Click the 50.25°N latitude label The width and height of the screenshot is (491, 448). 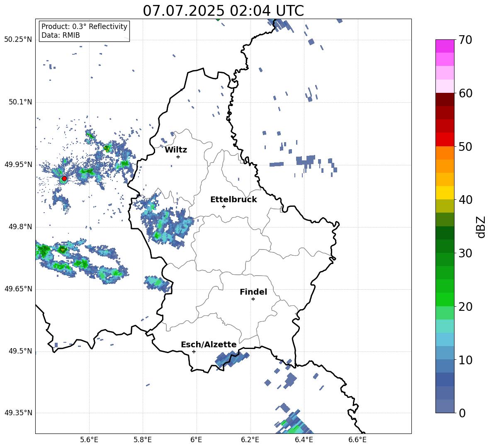coord(18,40)
